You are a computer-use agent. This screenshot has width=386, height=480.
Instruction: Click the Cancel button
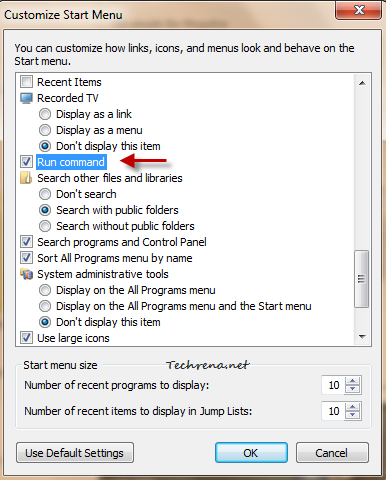point(332,453)
